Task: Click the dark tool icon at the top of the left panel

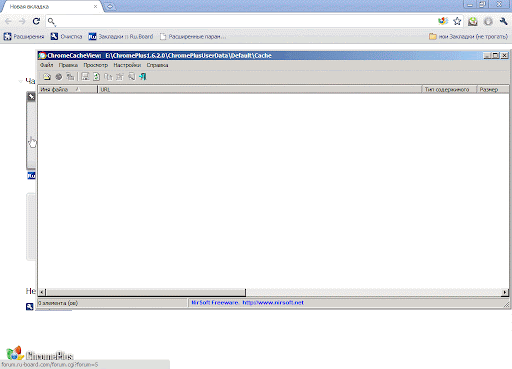Action: click(x=31, y=97)
